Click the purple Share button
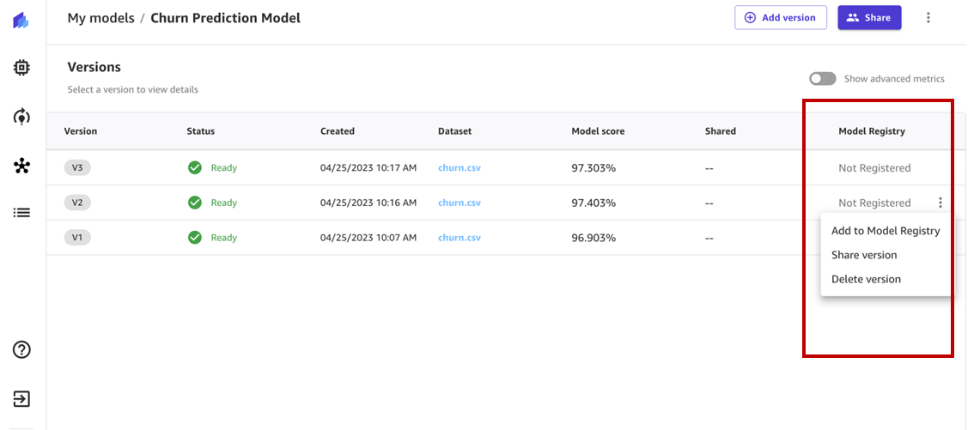Viewport: 980px width, 430px height. tap(869, 17)
